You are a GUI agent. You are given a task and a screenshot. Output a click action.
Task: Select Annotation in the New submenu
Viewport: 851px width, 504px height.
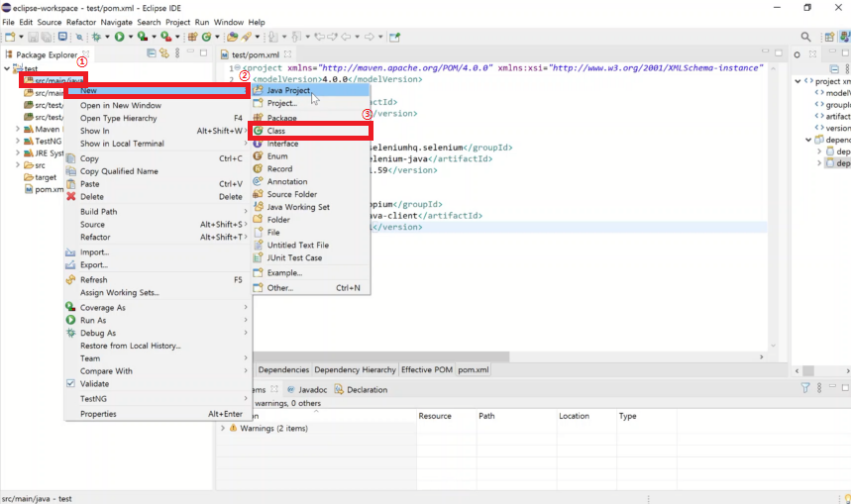(x=311, y=182)
